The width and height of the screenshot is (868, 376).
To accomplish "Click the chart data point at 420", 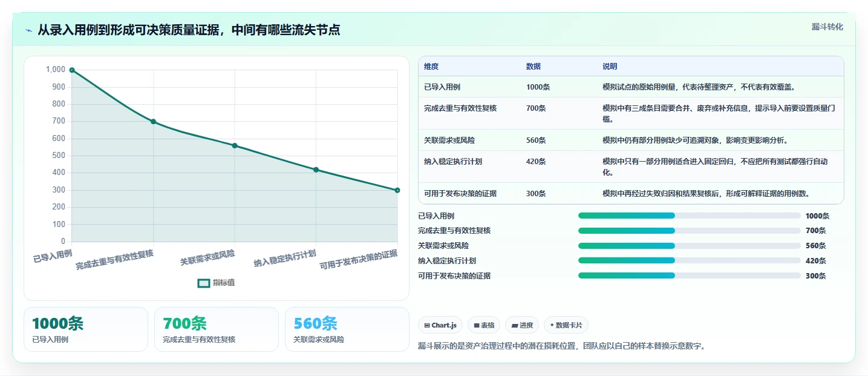I will pos(316,170).
